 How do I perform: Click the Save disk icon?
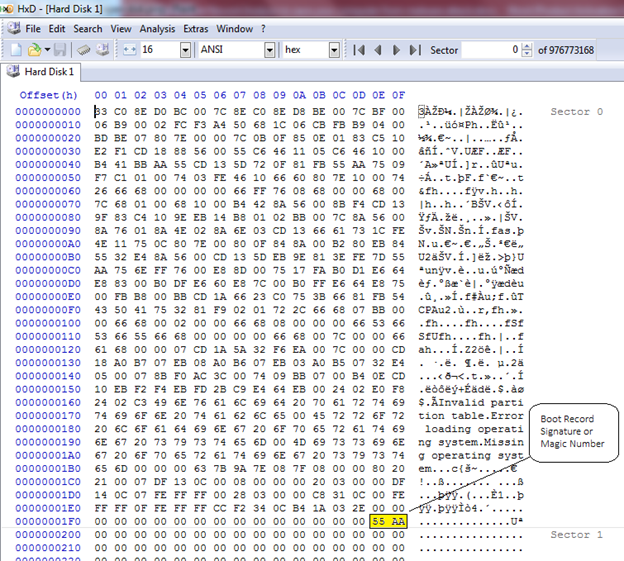pos(60,49)
